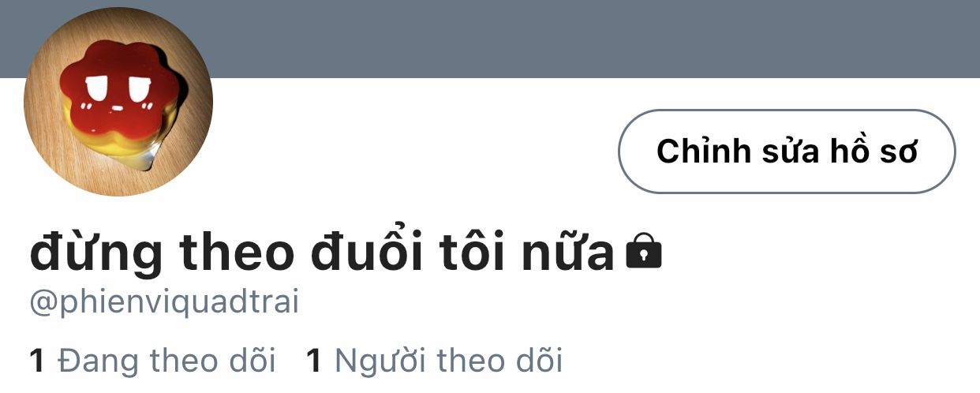Open the Đang theo dõi list

click(152, 361)
